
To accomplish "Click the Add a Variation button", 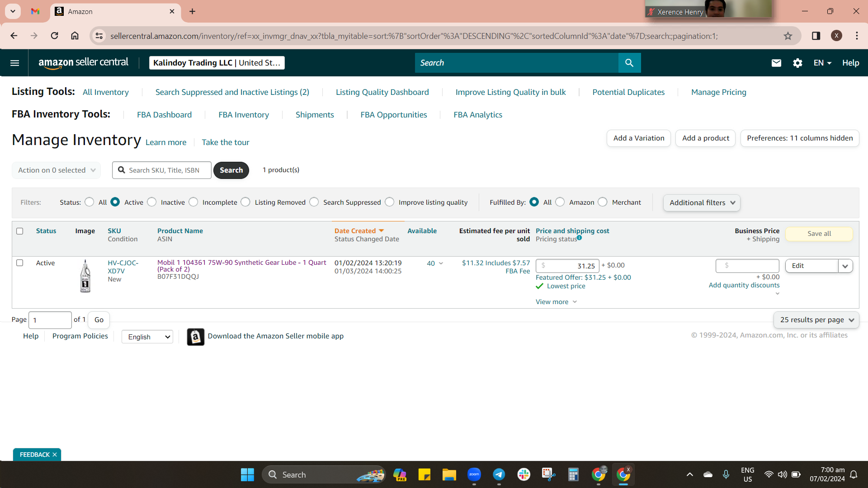I will click(639, 138).
